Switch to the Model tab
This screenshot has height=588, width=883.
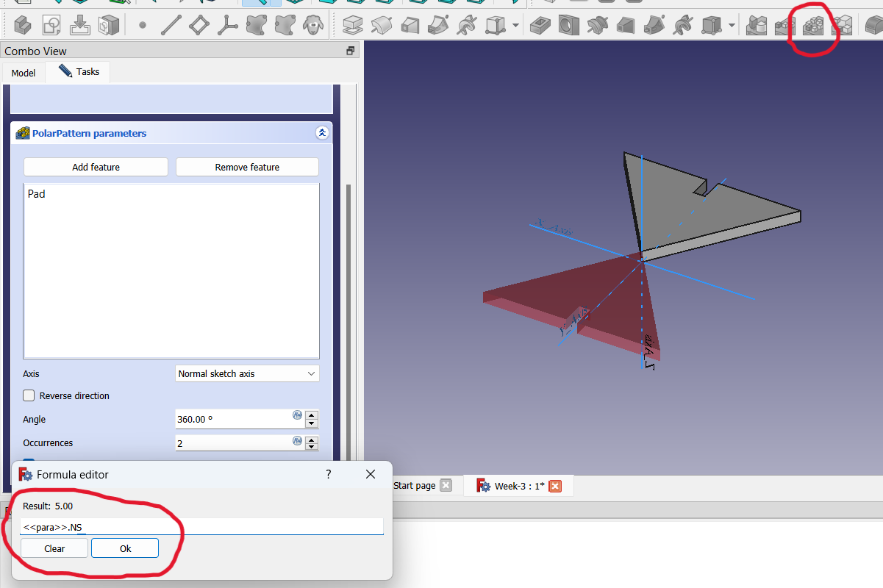(x=23, y=72)
